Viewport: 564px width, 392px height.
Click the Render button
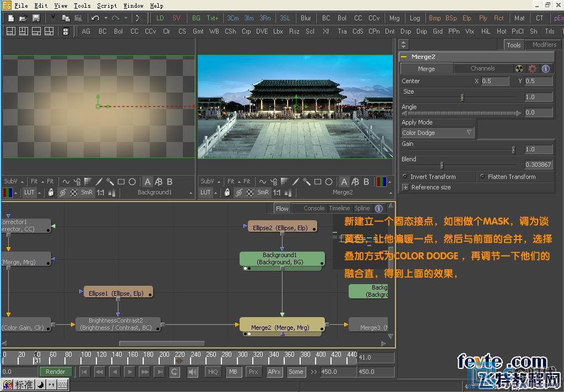coord(56,372)
